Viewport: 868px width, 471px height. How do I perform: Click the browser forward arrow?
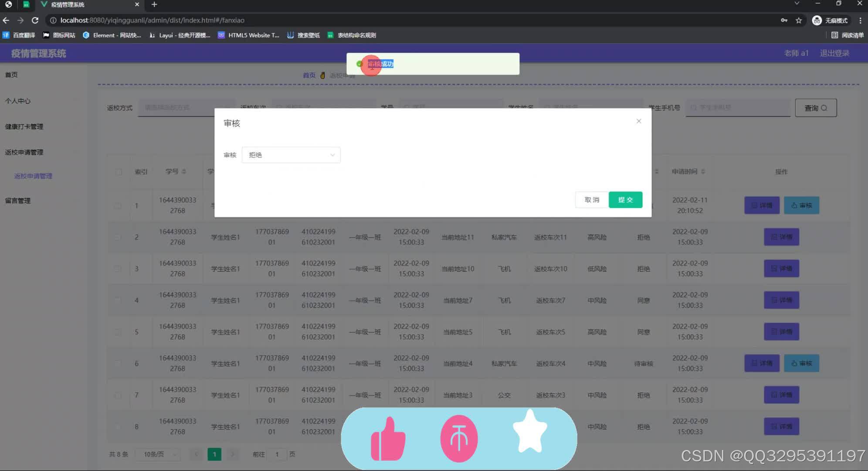pyautogui.click(x=20, y=20)
